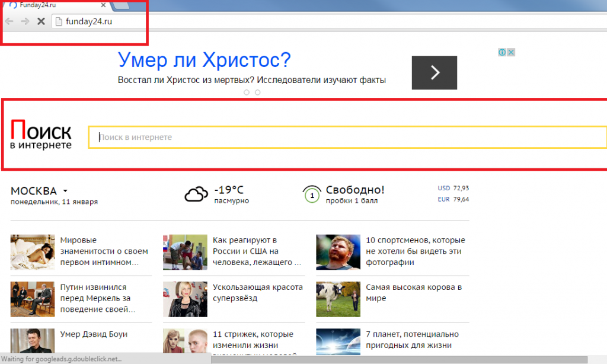Select the second ad carousel dot

pyautogui.click(x=257, y=92)
